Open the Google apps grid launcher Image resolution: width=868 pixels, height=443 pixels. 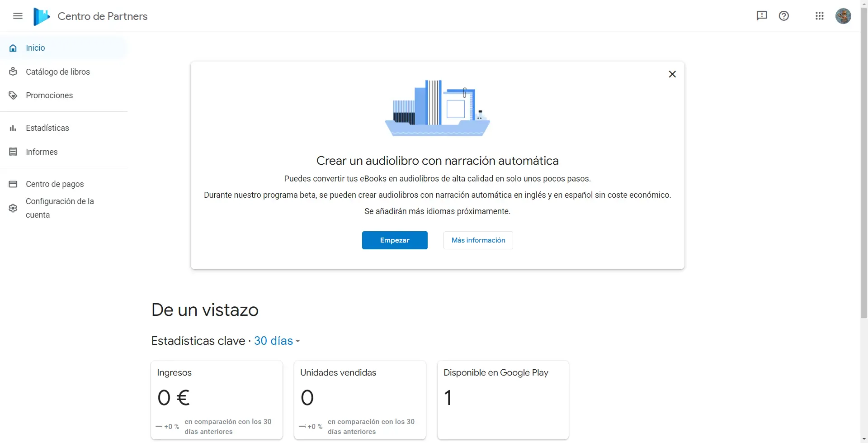coord(820,16)
